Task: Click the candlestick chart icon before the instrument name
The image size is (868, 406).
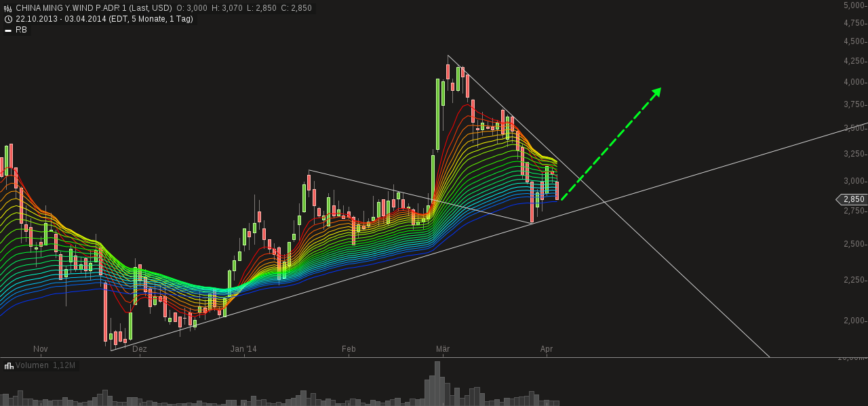Action: pyautogui.click(x=8, y=8)
